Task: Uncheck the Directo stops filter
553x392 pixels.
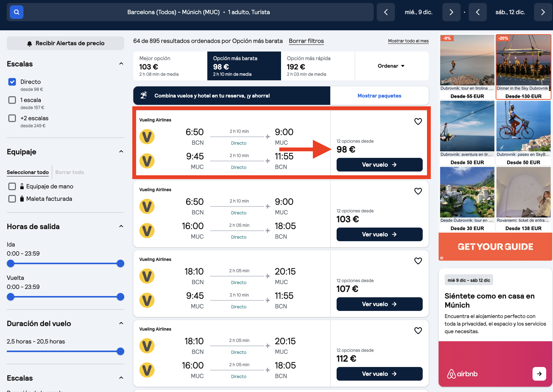Action: [12, 82]
